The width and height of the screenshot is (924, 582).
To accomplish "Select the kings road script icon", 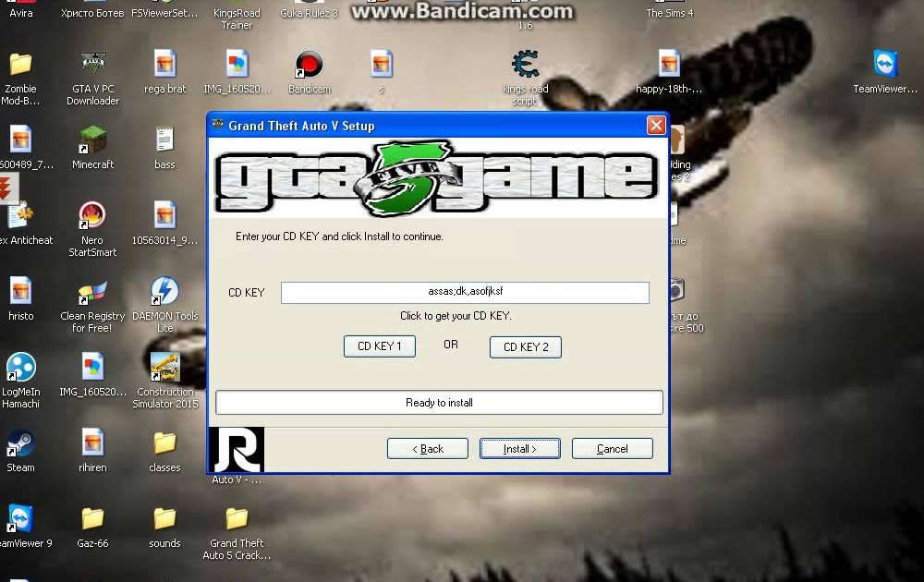I will tap(525, 64).
